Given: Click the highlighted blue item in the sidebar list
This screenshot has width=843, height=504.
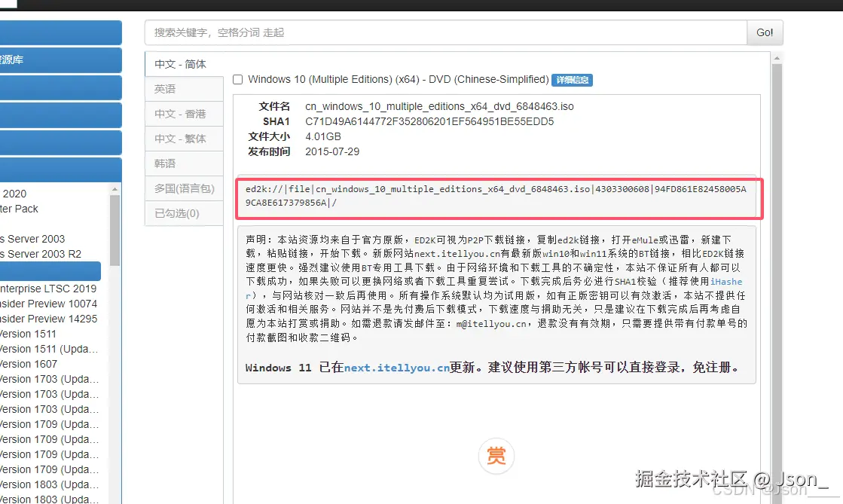Looking at the screenshot, I should 50,271.
